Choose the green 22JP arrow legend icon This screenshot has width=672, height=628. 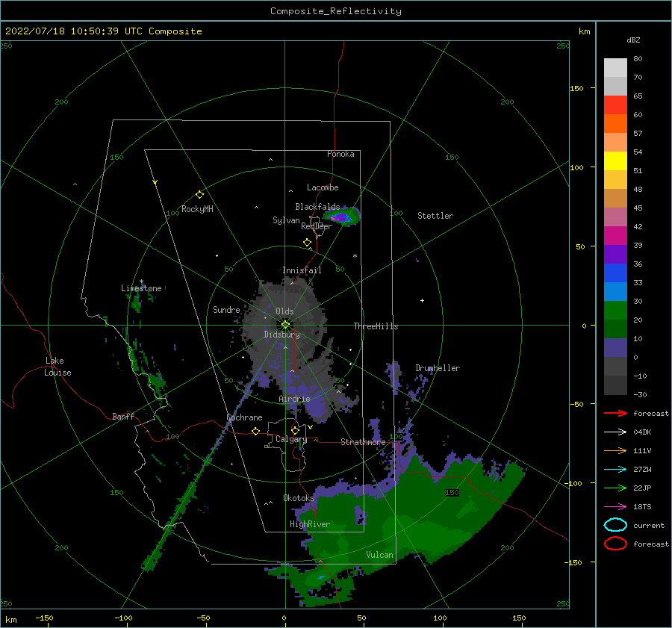tap(615, 488)
